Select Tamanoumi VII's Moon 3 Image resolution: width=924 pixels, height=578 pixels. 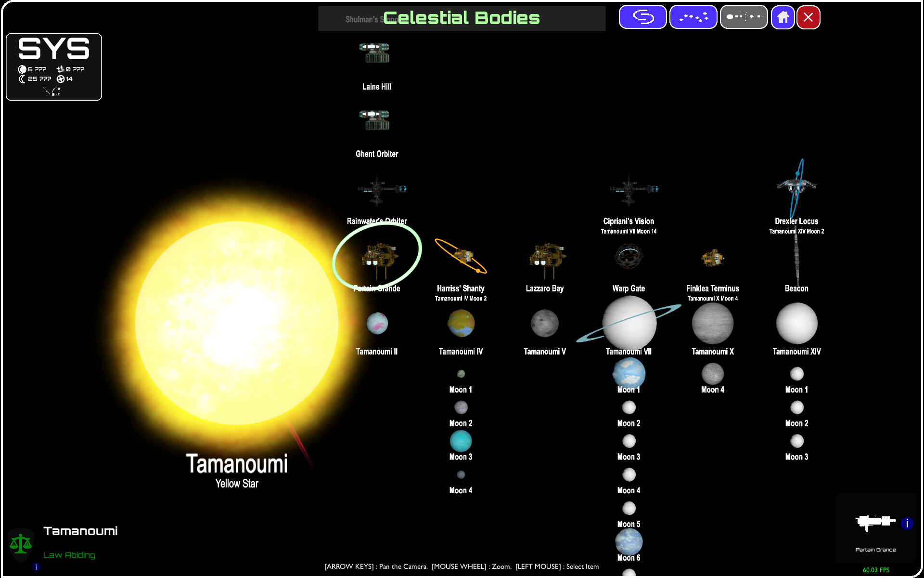(x=629, y=441)
